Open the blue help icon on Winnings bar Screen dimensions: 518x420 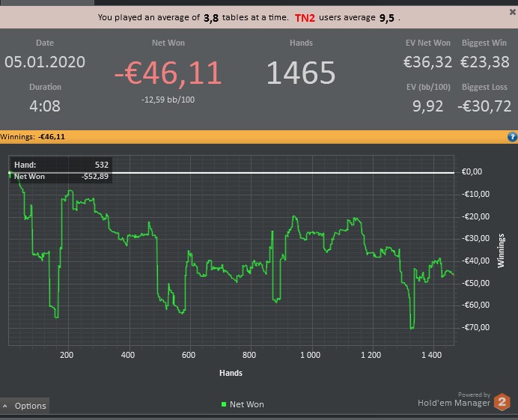click(x=512, y=137)
